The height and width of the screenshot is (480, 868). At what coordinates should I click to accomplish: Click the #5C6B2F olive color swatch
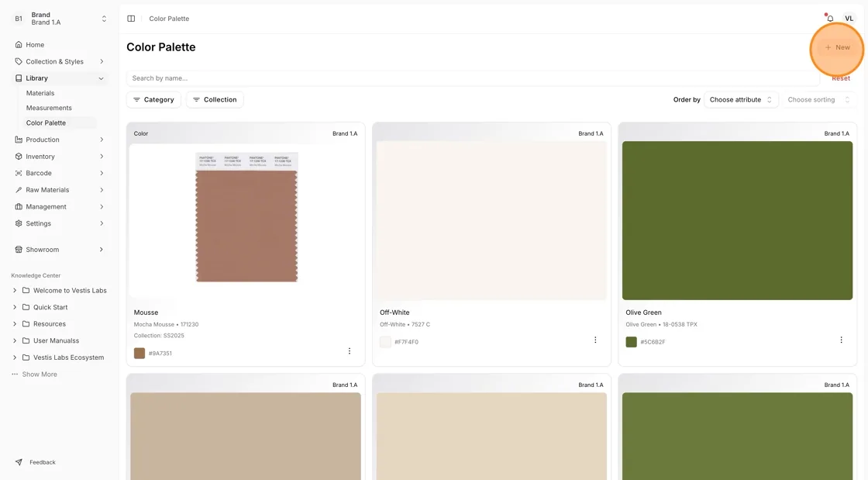click(x=631, y=342)
